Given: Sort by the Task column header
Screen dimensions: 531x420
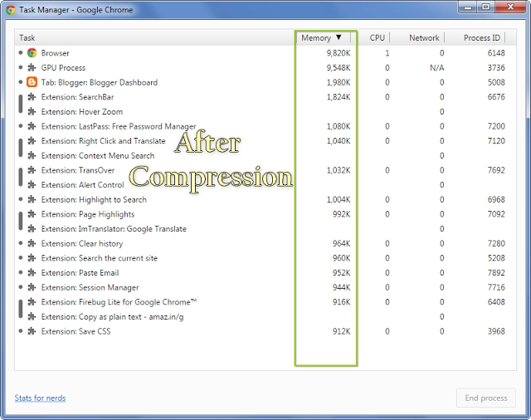Looking at the screenshot, I should [x=155, y=37].
